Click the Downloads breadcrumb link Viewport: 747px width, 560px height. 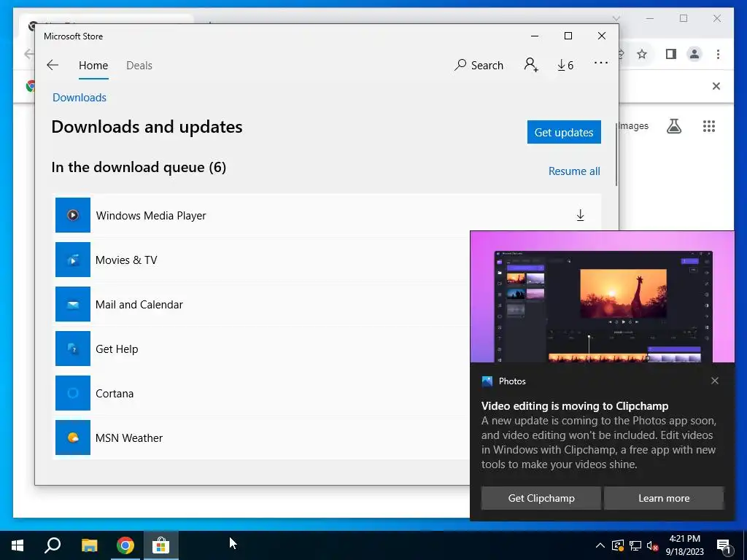point(80,97)
